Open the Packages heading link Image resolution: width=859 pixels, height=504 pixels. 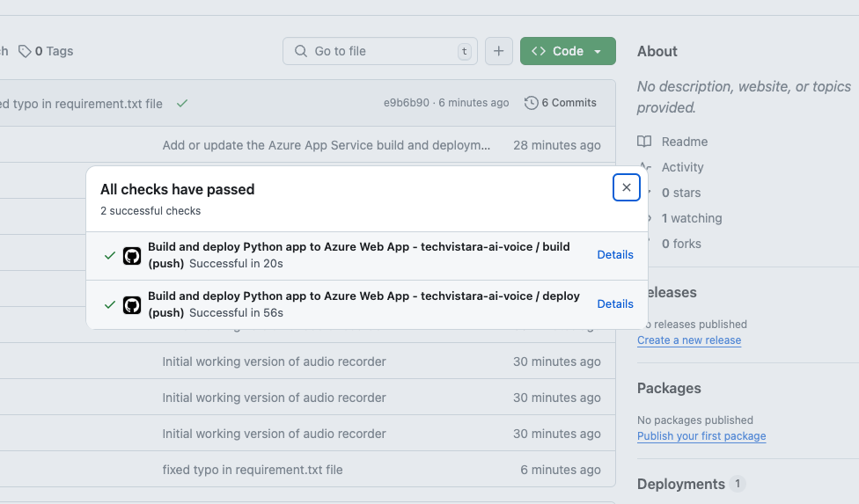point(668,388)
